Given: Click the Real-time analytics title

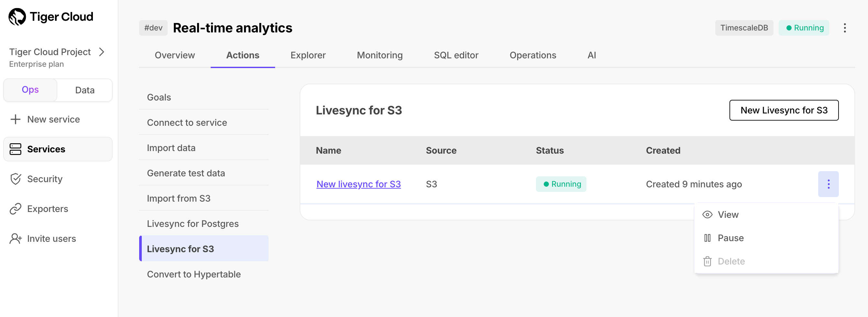Looking at the screenshot, I should (232, 28).
